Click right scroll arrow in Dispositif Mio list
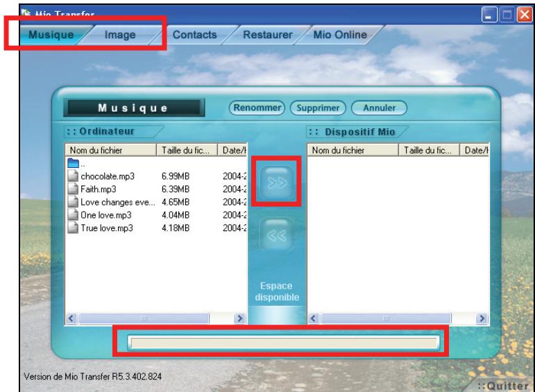The width and height of the screenshot is (535, 392). [482, 318]
